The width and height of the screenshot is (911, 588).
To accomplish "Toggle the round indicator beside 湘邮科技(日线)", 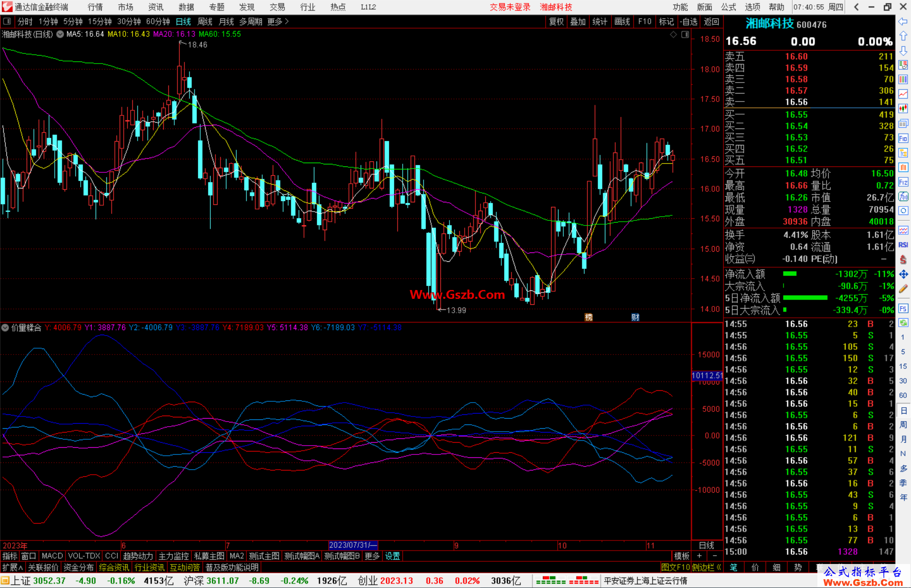I will pos(60,34).
